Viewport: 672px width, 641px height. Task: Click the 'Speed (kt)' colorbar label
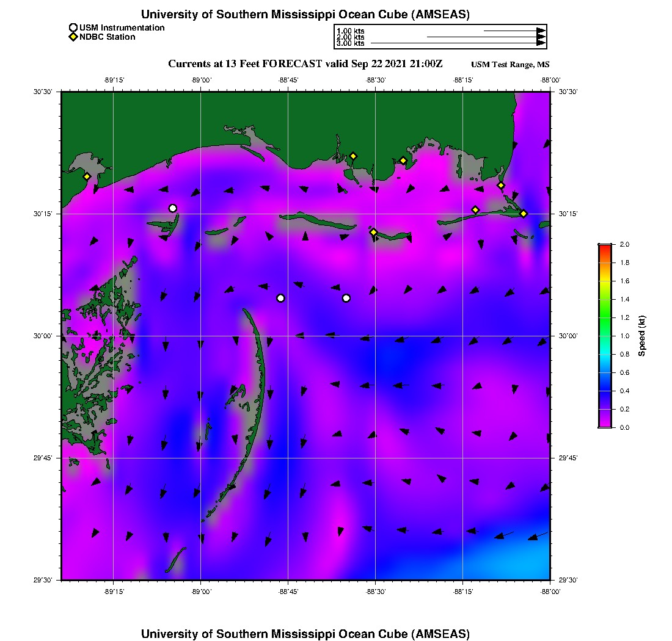(641, 336)
